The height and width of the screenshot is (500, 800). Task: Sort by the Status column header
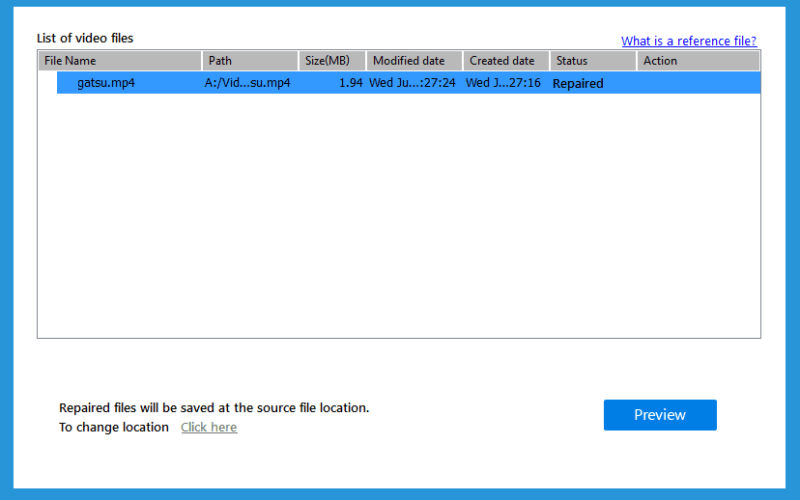click(593, 61)
